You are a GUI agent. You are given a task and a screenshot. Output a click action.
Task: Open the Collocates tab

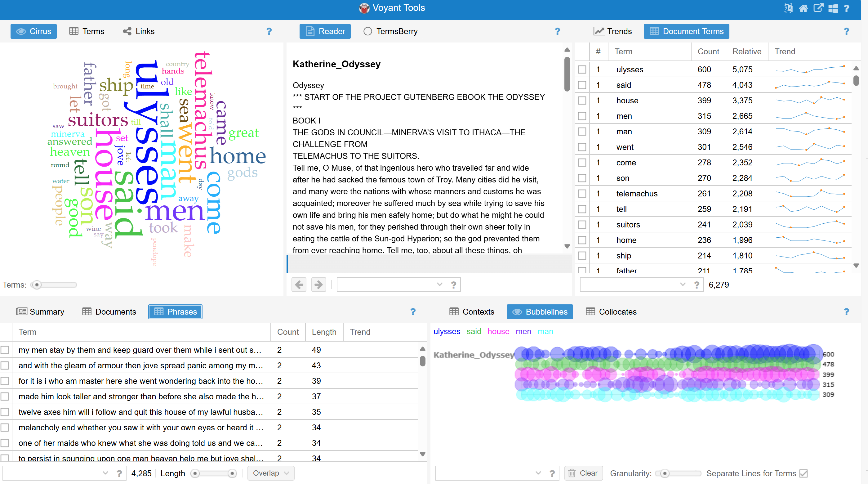click(x=611, y=312)
